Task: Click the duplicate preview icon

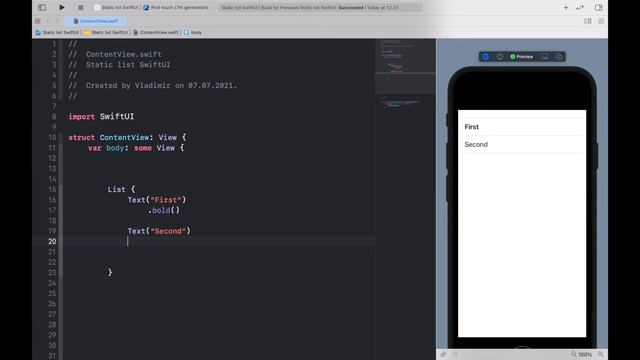Action: point(559,57)
